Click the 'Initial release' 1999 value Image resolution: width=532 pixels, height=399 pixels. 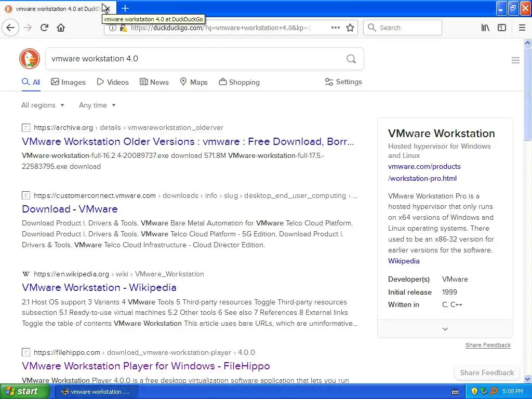449,292
